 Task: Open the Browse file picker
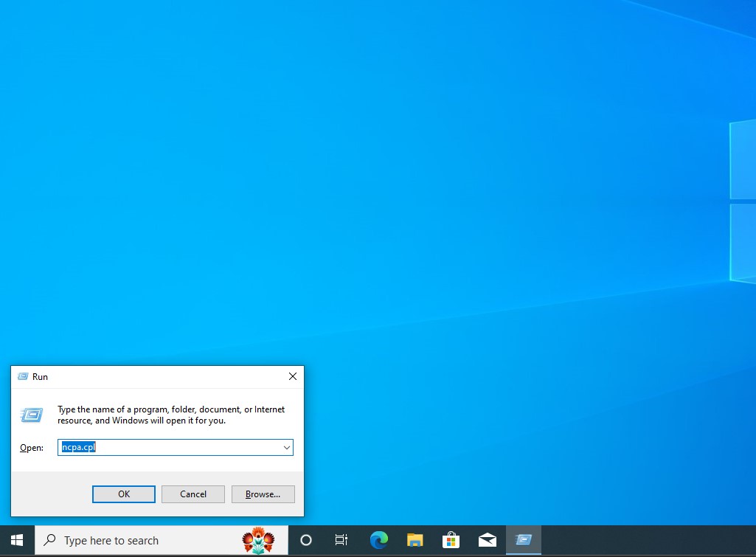tap(263, 494)
